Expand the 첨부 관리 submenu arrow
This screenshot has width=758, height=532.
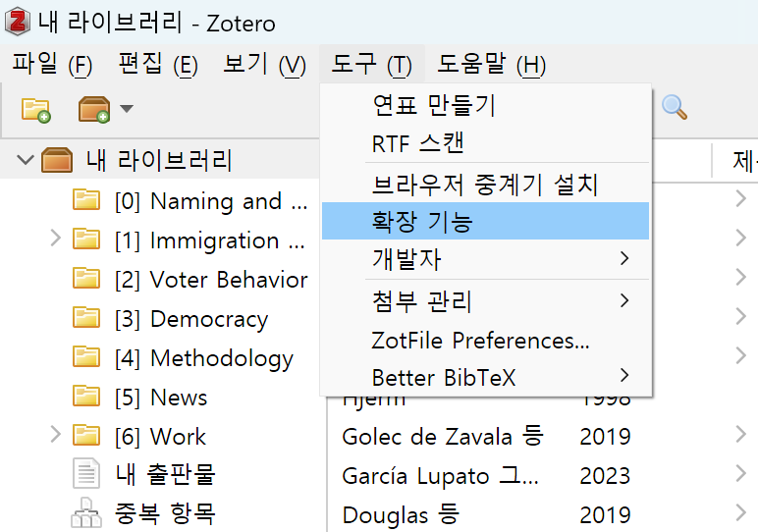624,300
